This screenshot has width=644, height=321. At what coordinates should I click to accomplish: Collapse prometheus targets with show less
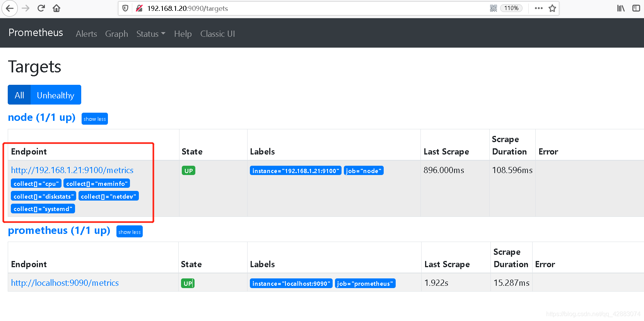click(x=130, y=232)
